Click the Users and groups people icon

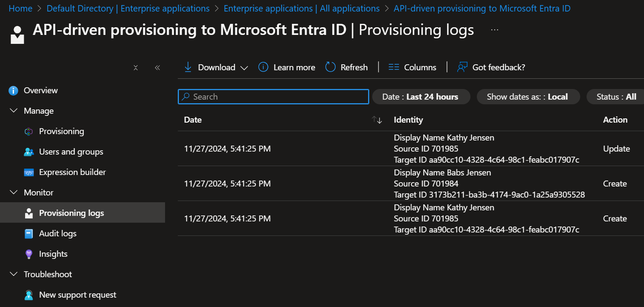[x=28, y=152]
